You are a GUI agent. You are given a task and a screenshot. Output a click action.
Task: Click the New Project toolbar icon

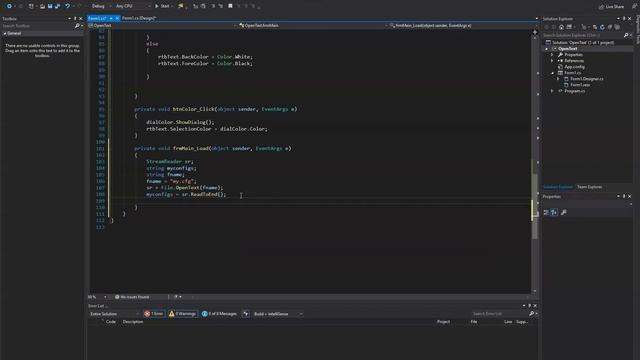pos(31,6)
